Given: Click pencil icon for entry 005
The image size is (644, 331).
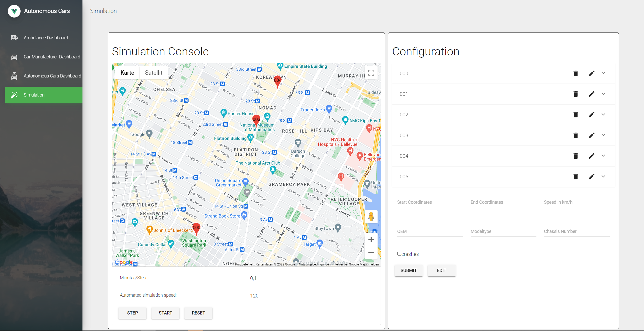Looking at the screenshot, I should click(591, 177).
